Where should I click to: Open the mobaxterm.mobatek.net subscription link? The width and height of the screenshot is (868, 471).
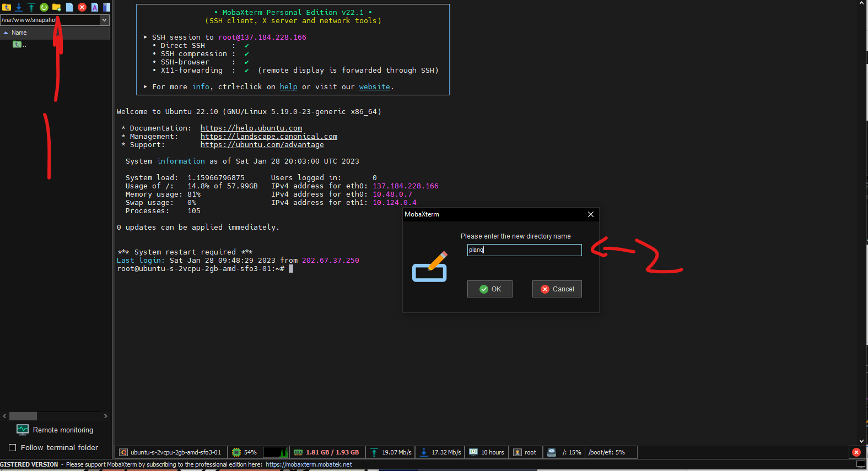coord(309,464)
